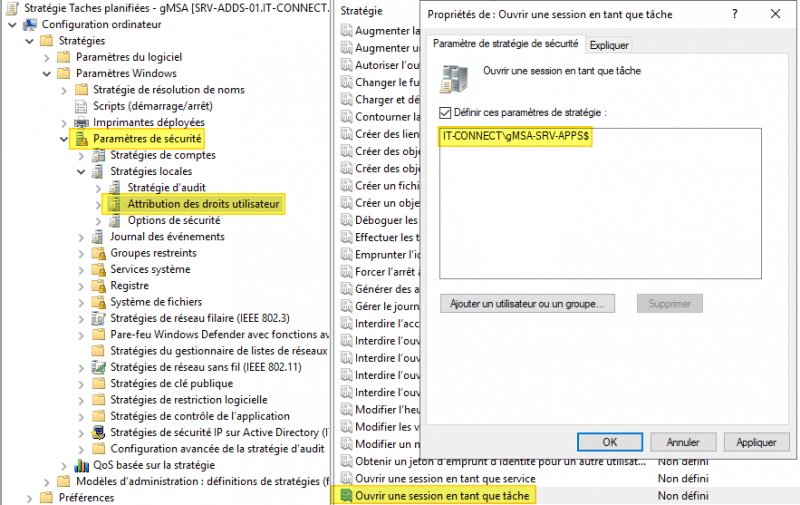Viewport: 800px width, 505px height.
Task: Click the Attribution des droits utilisateur icon
Action: [x=115, y=204]
